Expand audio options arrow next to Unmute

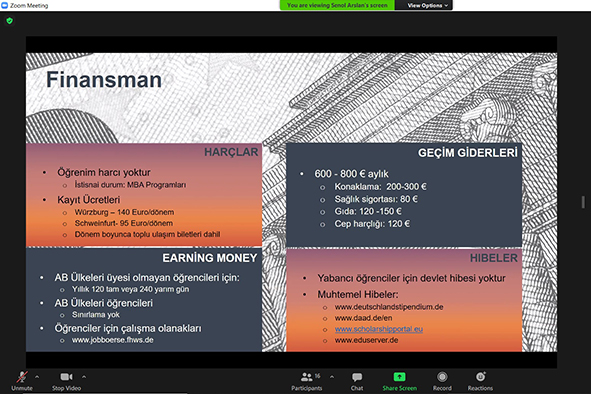click(37, 377)
